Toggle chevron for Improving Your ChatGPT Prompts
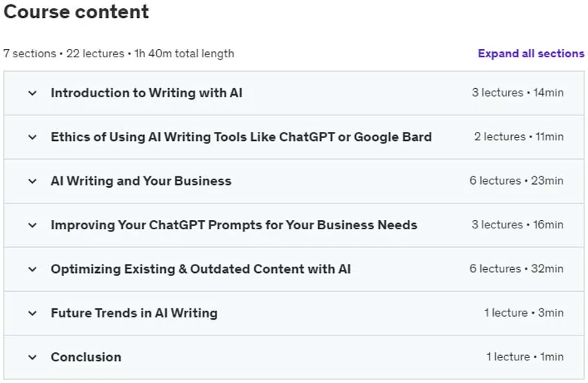Viewport: 588px width, 383px height. point(32,225)
